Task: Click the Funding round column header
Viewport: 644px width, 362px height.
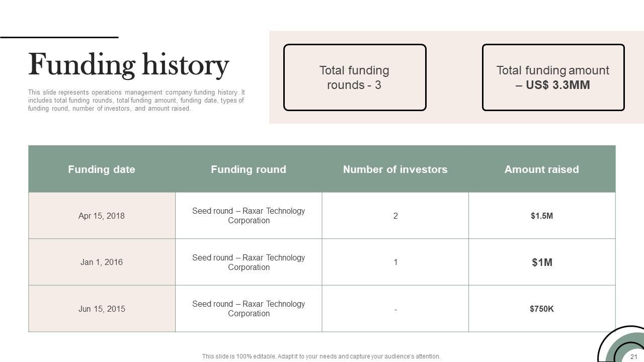Action: [249, 169]
